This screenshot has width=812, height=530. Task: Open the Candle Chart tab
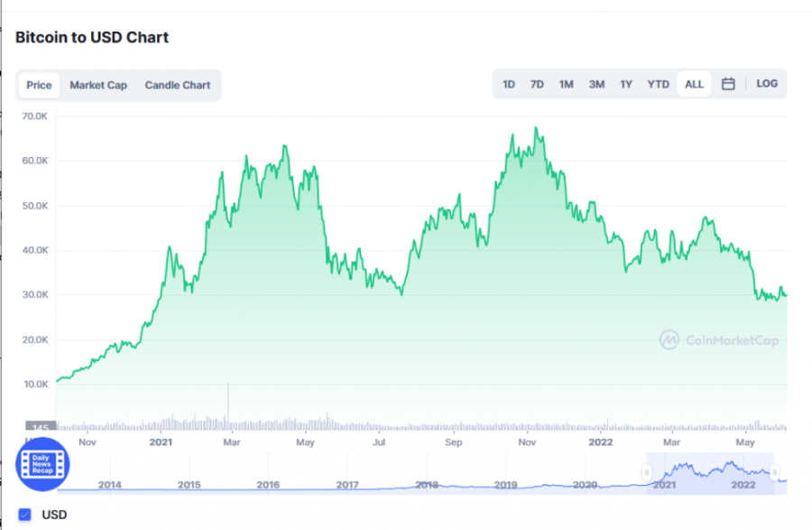click(178, 85)
